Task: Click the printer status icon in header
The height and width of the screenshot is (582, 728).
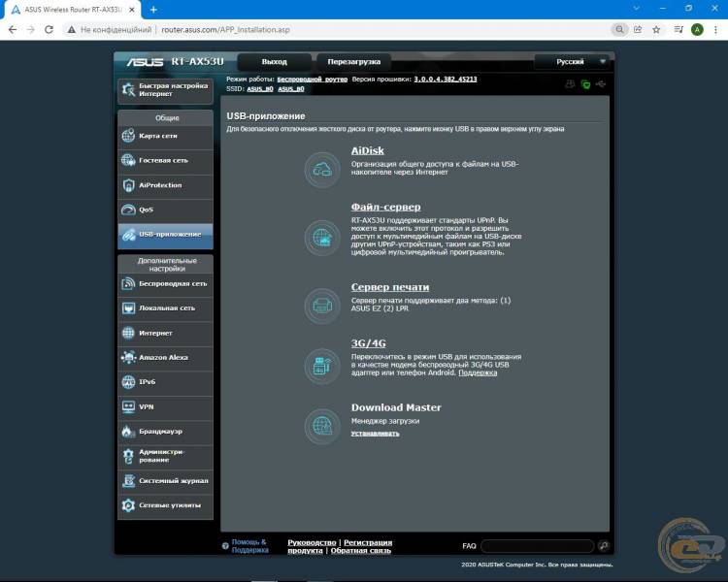Action: [570, 84]
